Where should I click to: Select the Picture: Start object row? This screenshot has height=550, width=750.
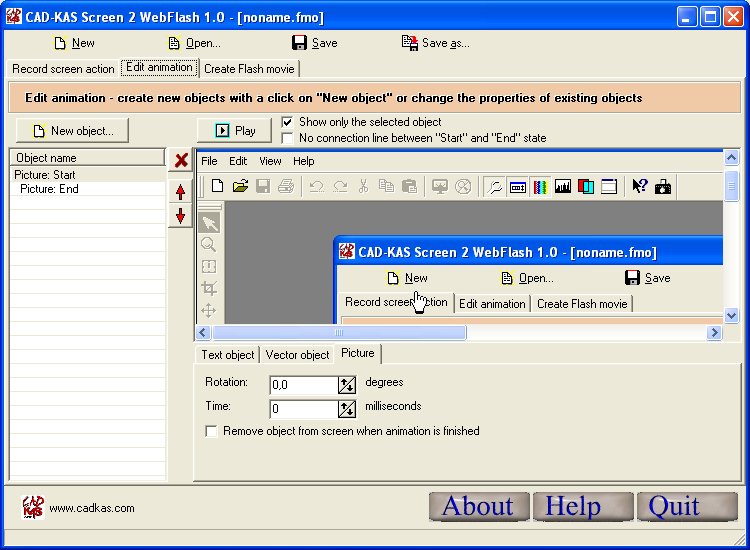pyautogui.click(x=88, y=175)
